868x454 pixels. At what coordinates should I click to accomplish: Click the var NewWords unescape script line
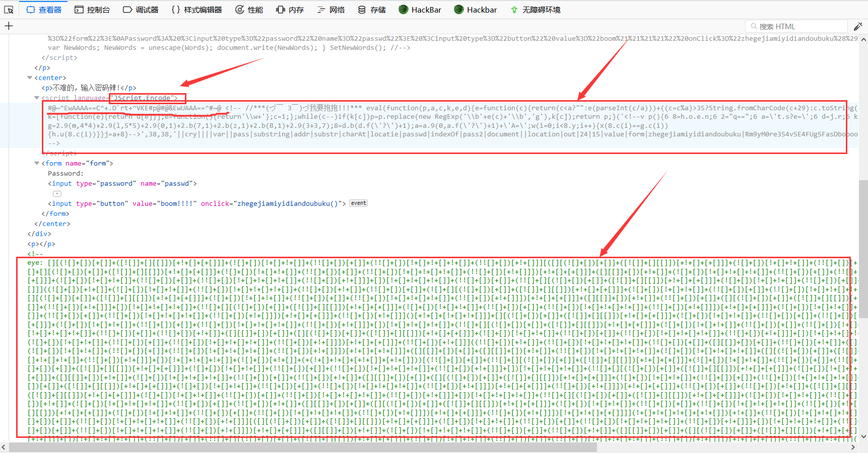[229, 48]
